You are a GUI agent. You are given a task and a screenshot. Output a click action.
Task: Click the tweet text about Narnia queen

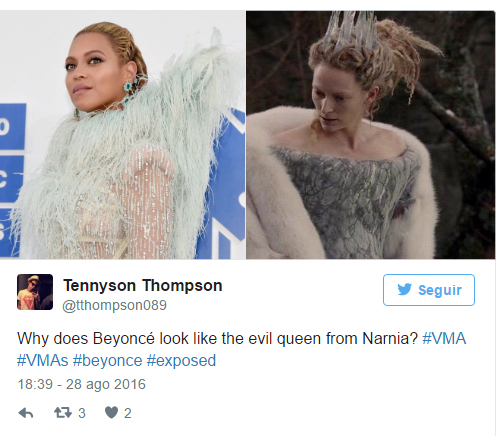(x=217, y=339)
